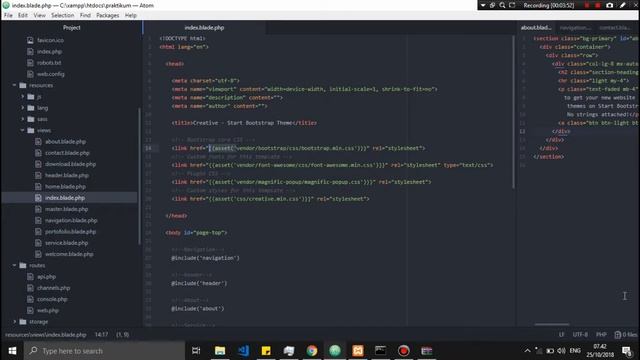Open index.php in the project tree
The width and height of the screenshot is (640, 360).
click(x=49, y=51)
